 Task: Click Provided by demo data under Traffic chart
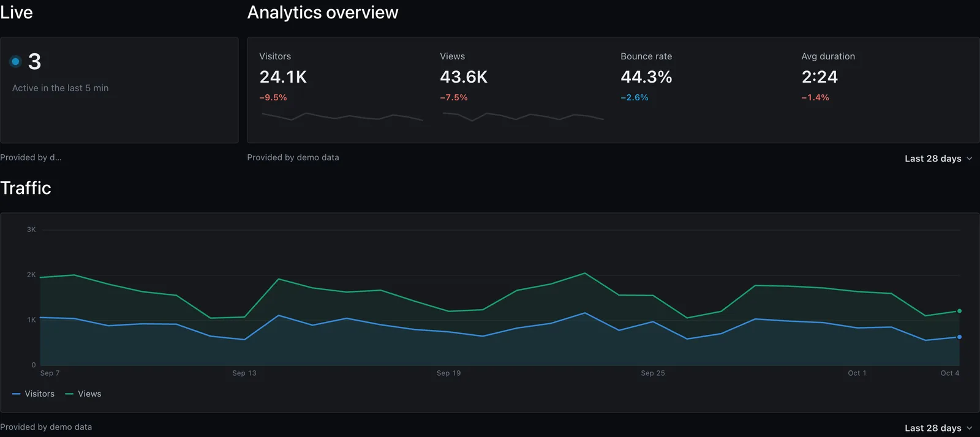(x=46, y=427)
